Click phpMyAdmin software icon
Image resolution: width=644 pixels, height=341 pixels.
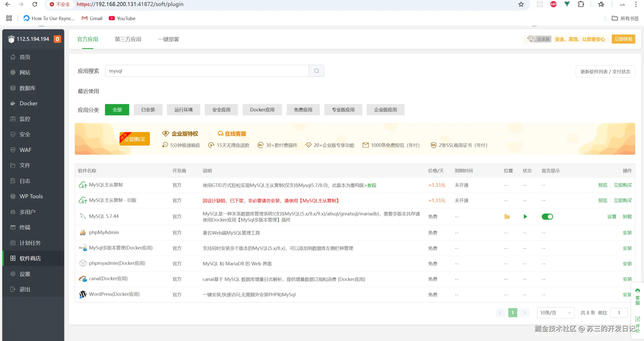[83, 233]
